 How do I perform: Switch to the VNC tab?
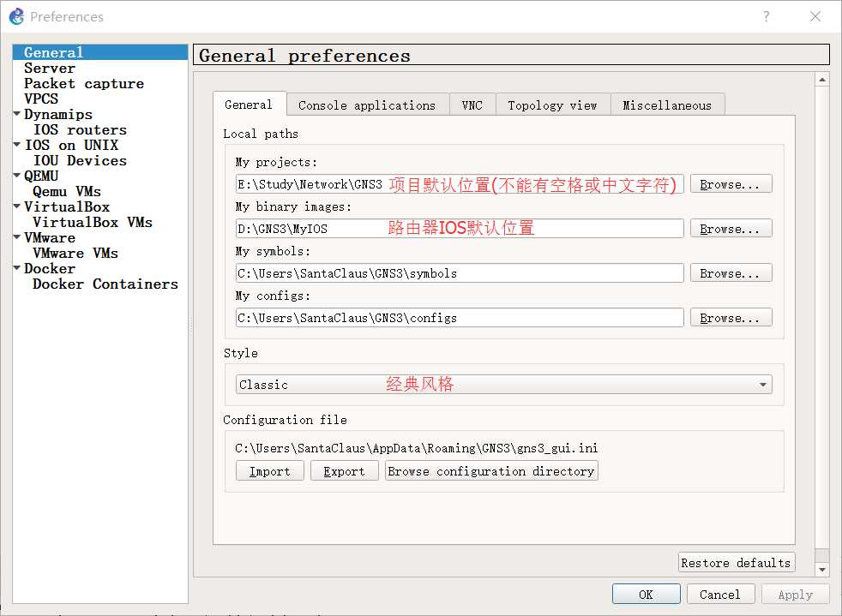pos(472,105)
